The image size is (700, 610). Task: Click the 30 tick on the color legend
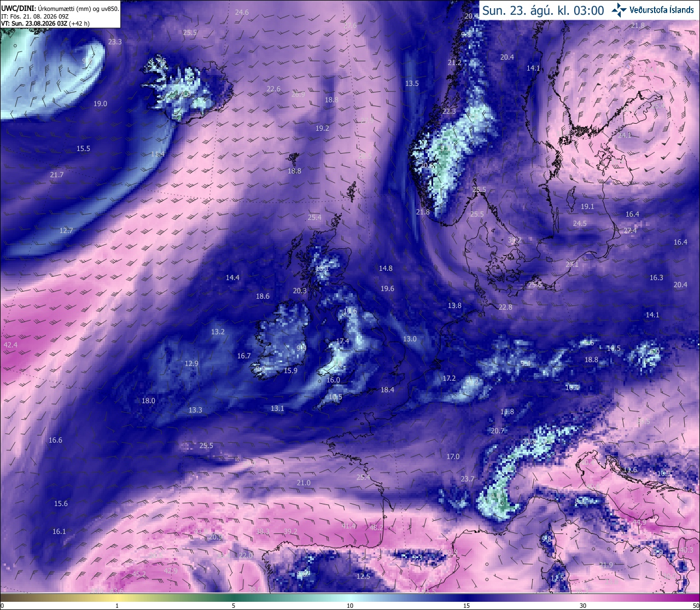(583, 606)
